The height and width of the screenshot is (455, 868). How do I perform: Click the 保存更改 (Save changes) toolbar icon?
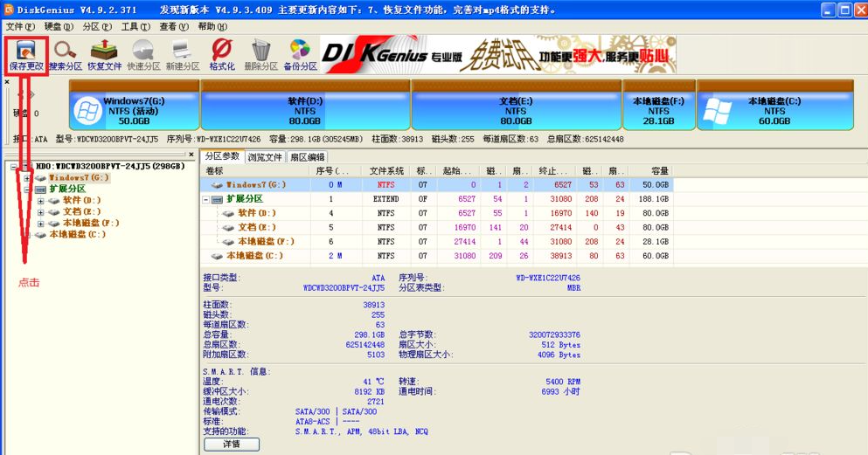point(26,55)
